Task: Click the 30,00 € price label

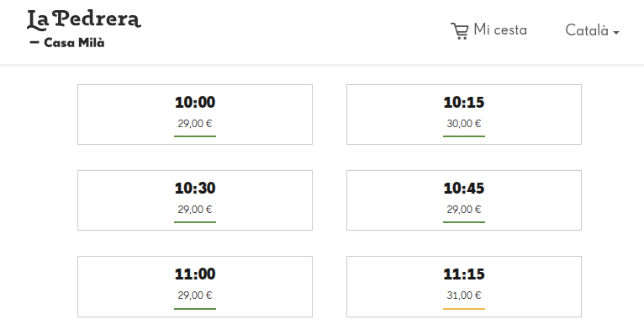Action: (464, 124)
